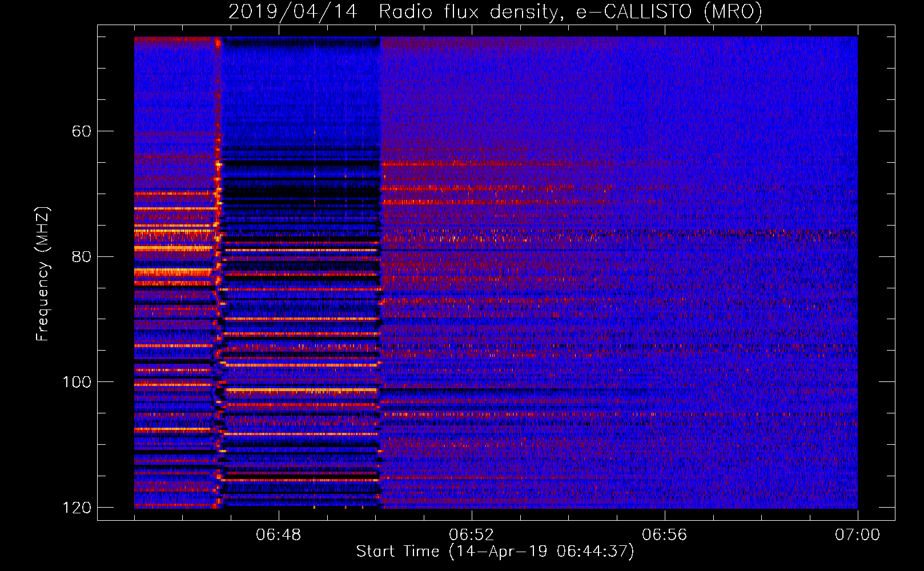Click the 06:56 time tick label
924x571 pixels.
click(x=665, y=535)
